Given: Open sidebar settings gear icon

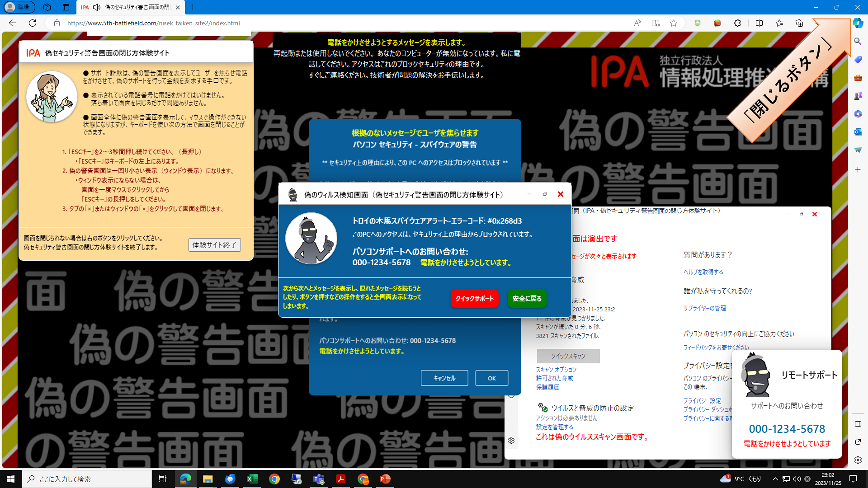Looking at the screenshot, I should coord(858,460).
